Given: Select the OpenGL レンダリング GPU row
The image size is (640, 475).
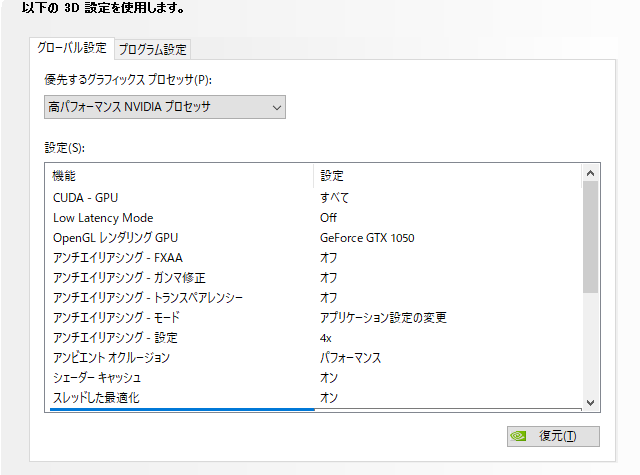Looking at the screenshot, I should pos(316,238).
